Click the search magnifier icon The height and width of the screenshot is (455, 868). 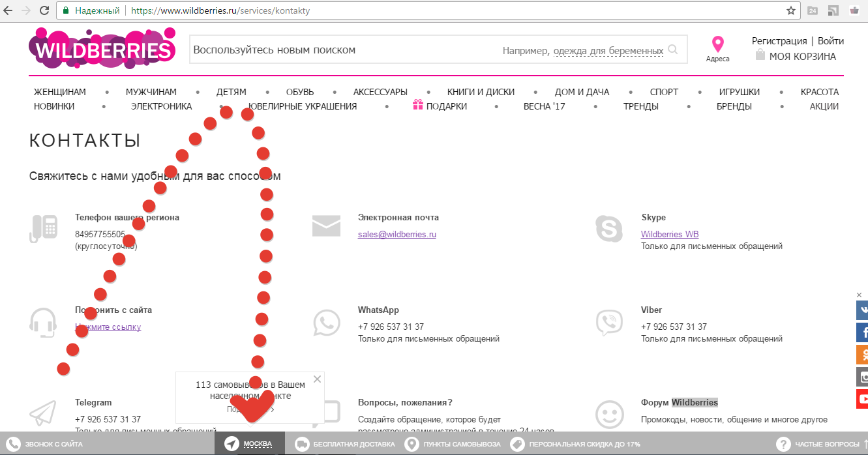click(673, 50)
